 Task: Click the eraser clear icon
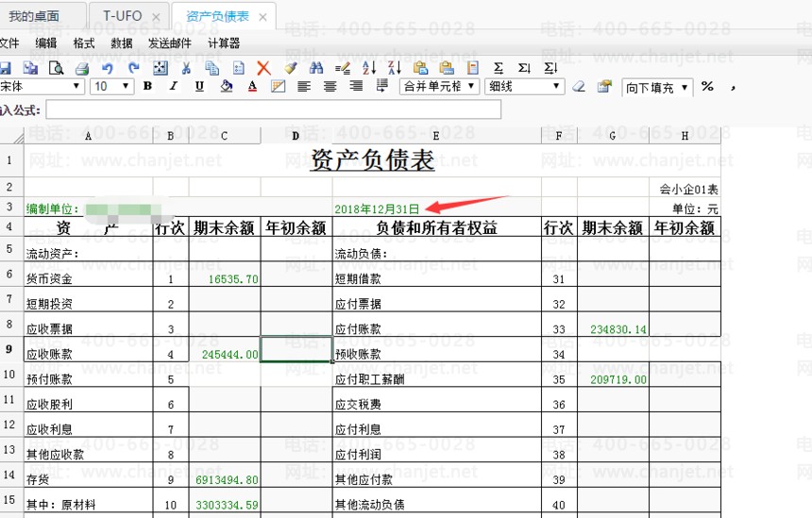579,87
